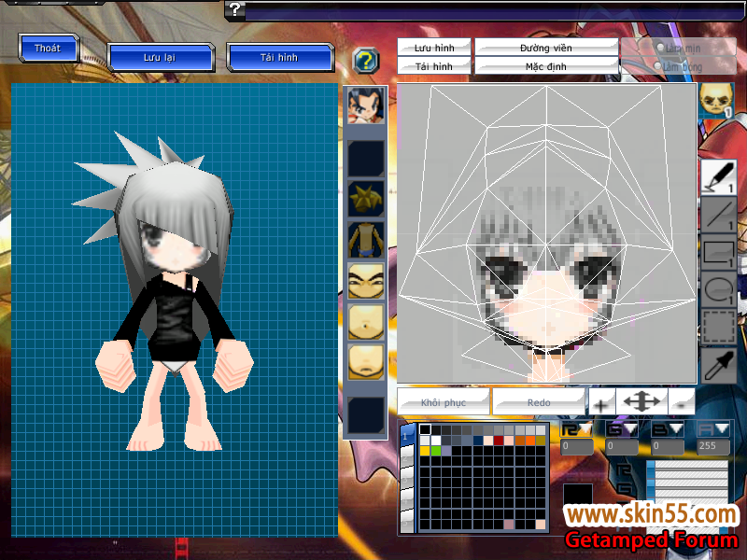
Task: Click the white Lưu hình button
Action: click(x=434, y=48)
